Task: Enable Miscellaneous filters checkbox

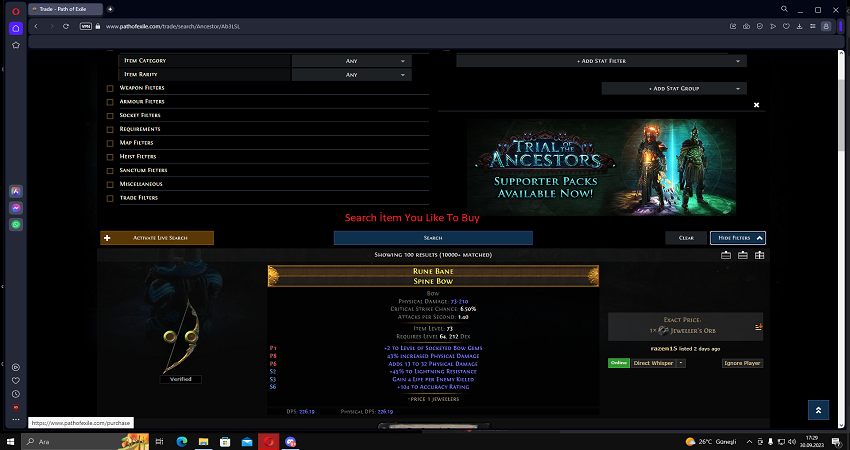Action: point(110,184)
